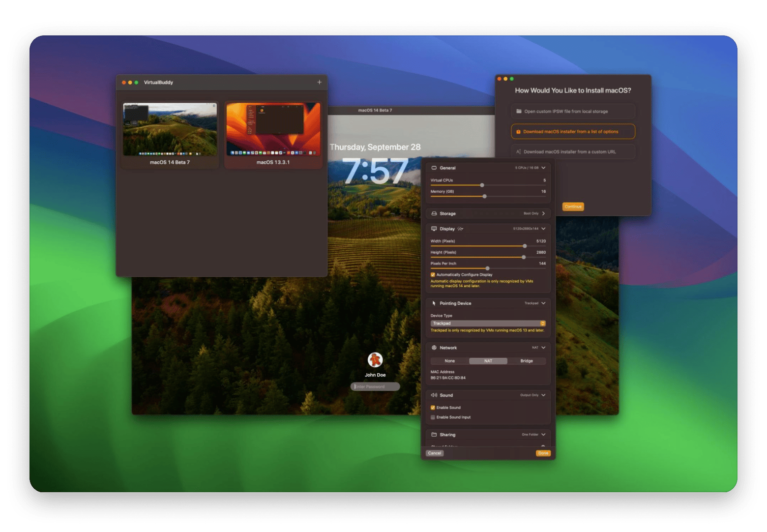
Task: Select Bridge network type
Action: [x=527, y=361]
